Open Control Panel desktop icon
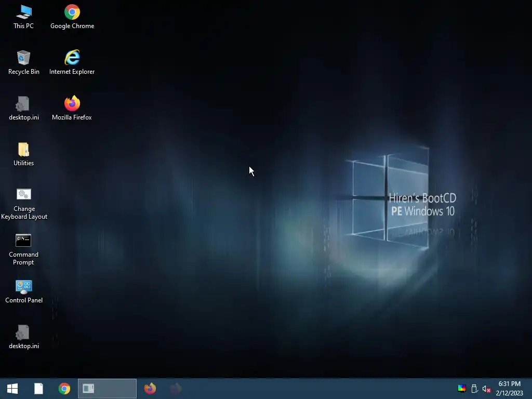The image size is (532, 399). 24,291
